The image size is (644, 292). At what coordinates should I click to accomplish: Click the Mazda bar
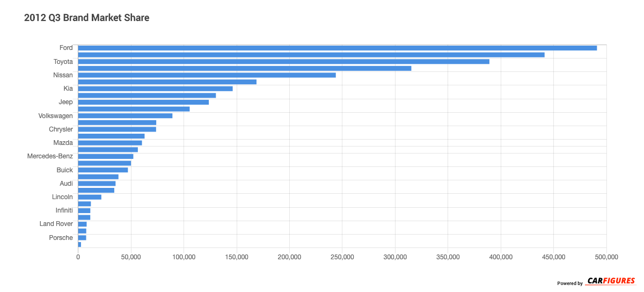(x=110, y=143)
